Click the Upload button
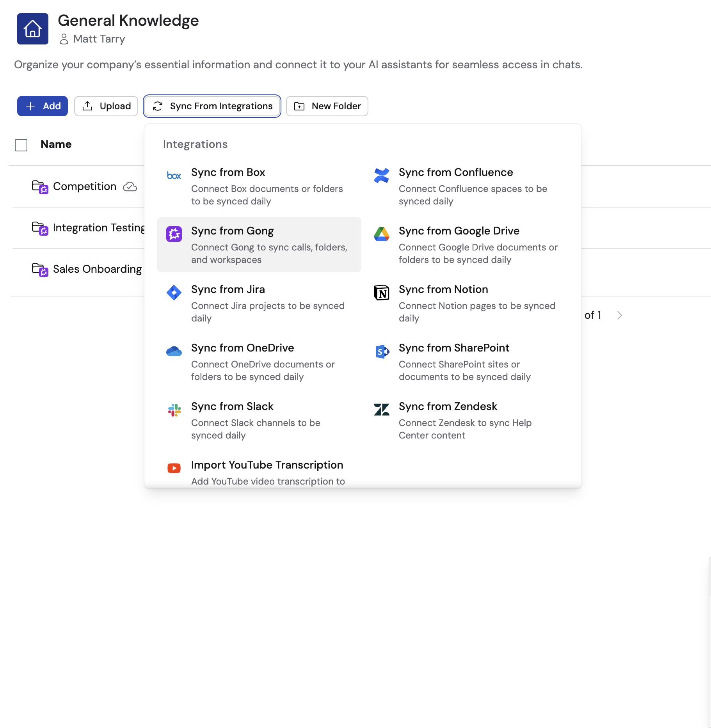 pyautogui.click(x=106, y=106)
